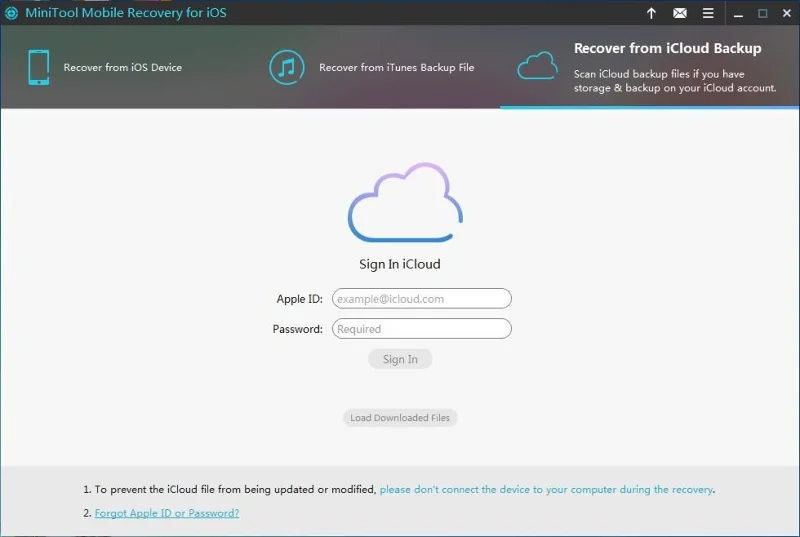
Task: Select Recover from iCloud Backup tab title
Action: pos(667,48)
